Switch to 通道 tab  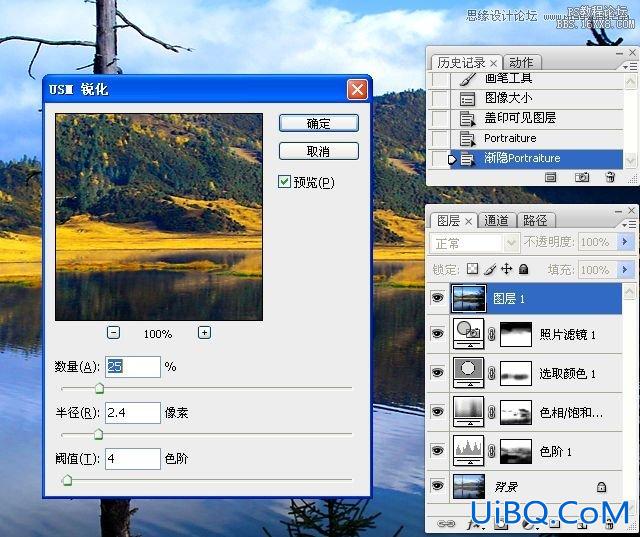[496, 221]
